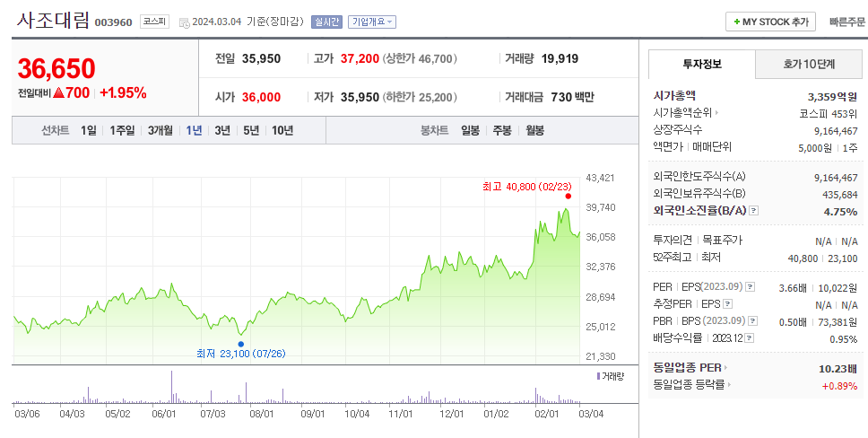Click the stock code 003960
The image size is (868, 438).
114,22
